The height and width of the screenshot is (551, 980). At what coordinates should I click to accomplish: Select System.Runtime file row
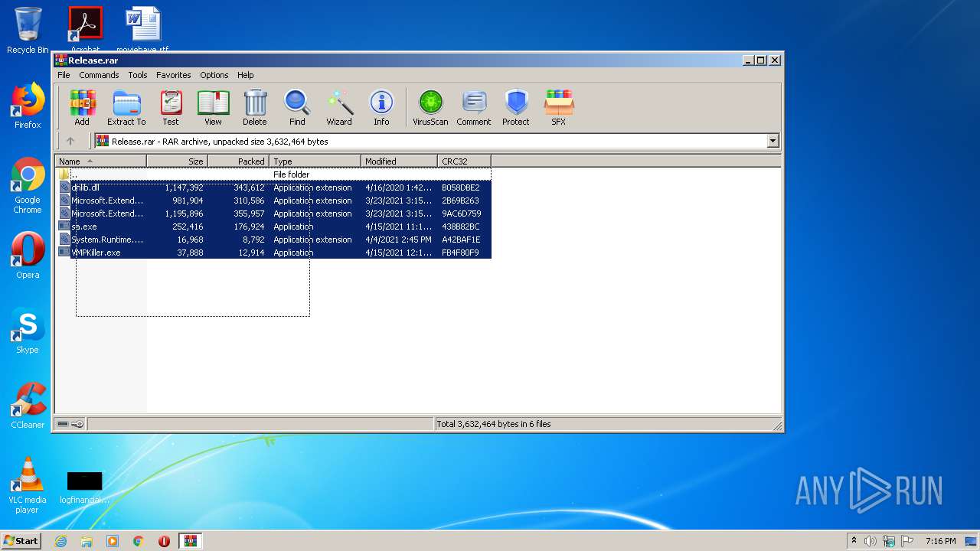(274, 240)
